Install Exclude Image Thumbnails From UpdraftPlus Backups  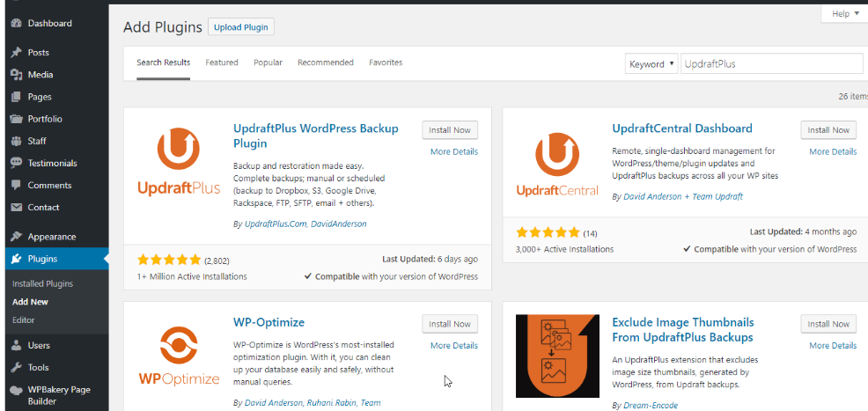[828, 324]
